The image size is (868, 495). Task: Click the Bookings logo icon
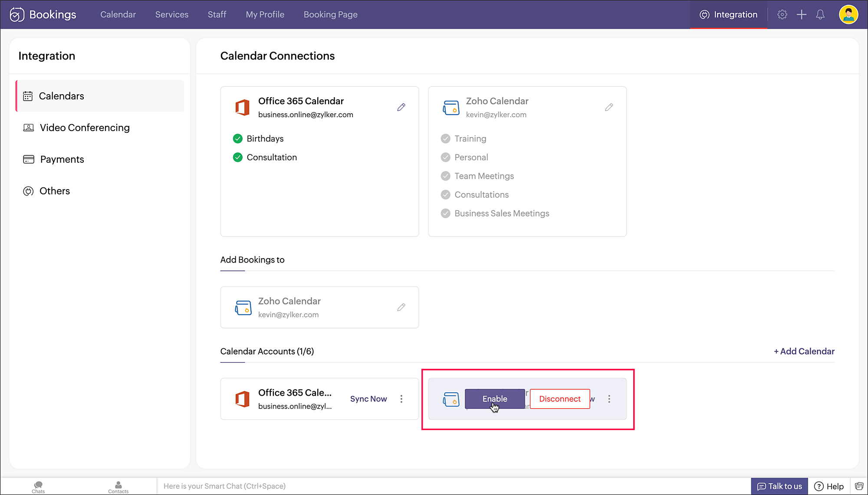16,15
